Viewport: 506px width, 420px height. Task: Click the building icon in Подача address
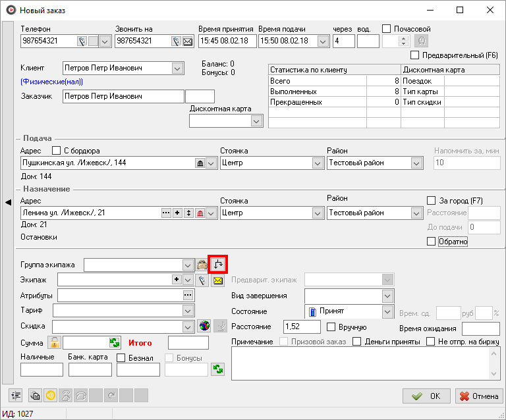[x=200, y=163]
